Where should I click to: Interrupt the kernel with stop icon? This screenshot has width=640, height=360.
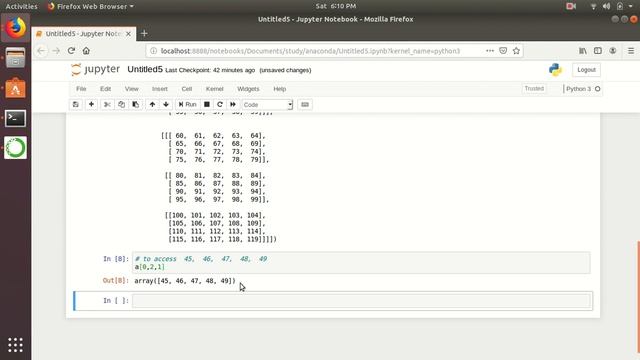point(207,104)
